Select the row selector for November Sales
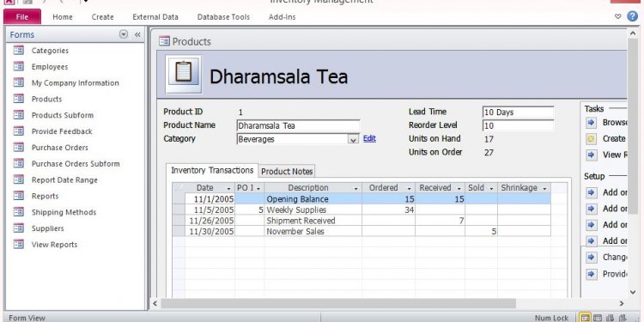The image size is (644, 322). pyautogui.click(x=179, y=231)
